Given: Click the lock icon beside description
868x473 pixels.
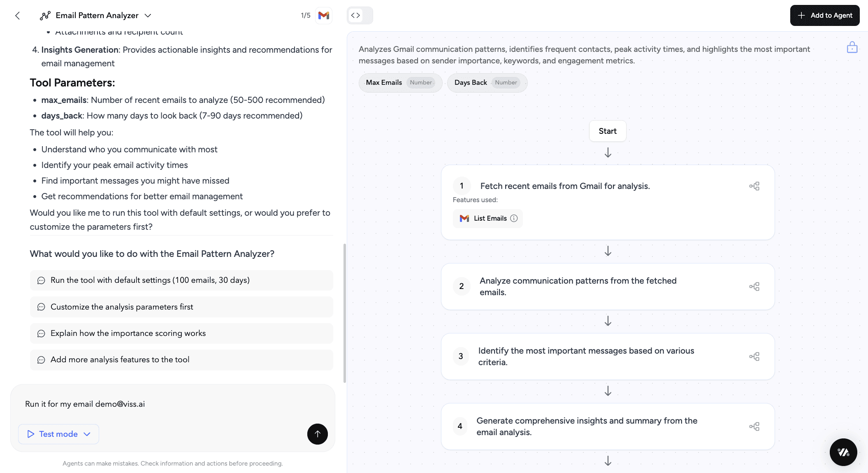Looking at the screenshot, I should [852, 47].
